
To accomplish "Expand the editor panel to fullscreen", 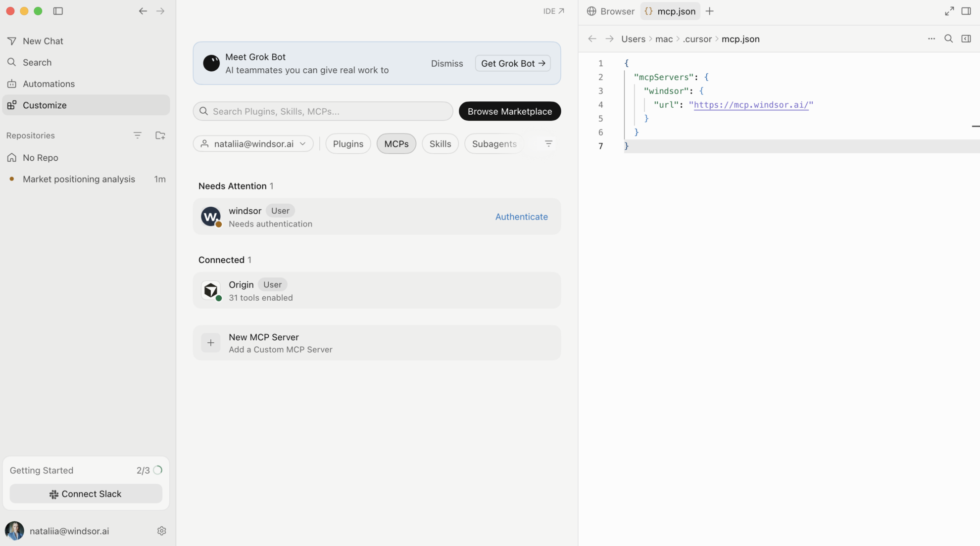I will pos(949,11).
